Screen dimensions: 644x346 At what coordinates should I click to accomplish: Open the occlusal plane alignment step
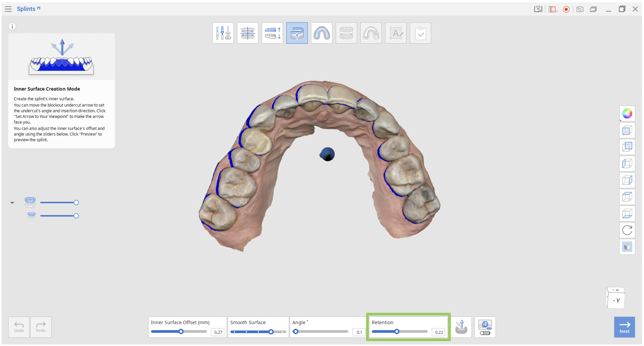tap(247, 33)
